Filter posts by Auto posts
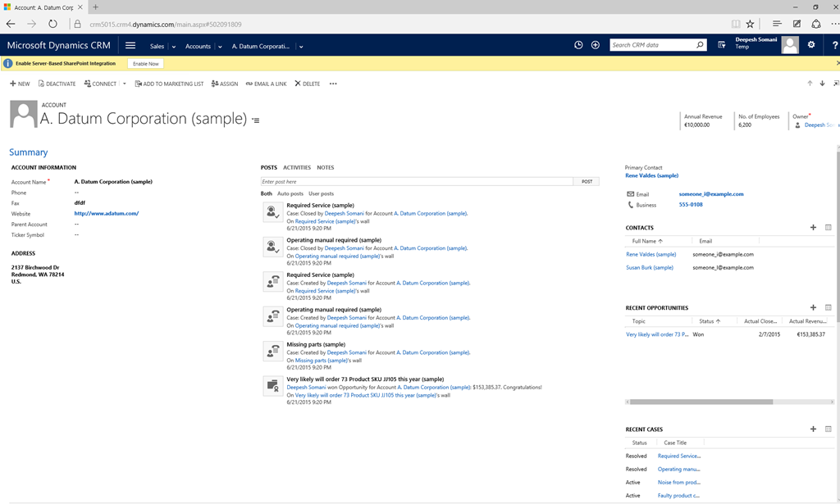The width and height of the screenshot is (840, 504). [290, 193]
